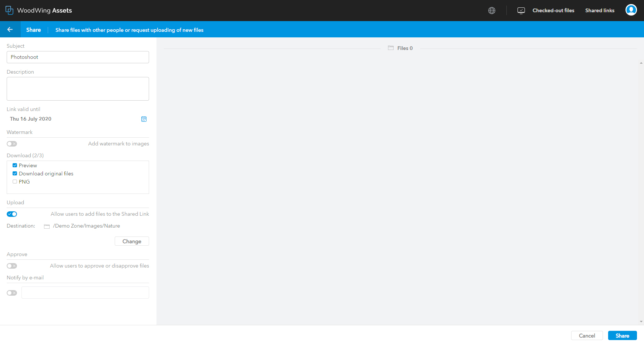This screenshot has width=644, height=346.
Task: Click the folder icon next to Files 0
Action: click(391, 48)
